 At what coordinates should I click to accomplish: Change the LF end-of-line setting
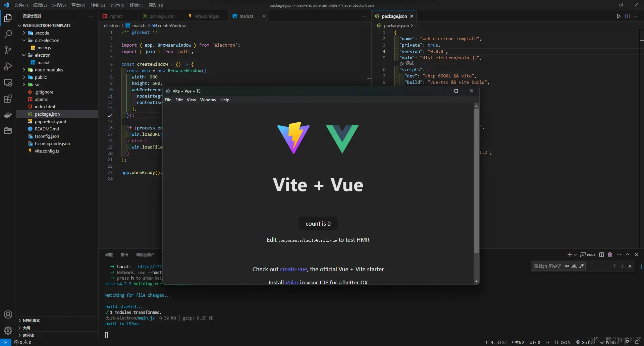coord(547,342)
